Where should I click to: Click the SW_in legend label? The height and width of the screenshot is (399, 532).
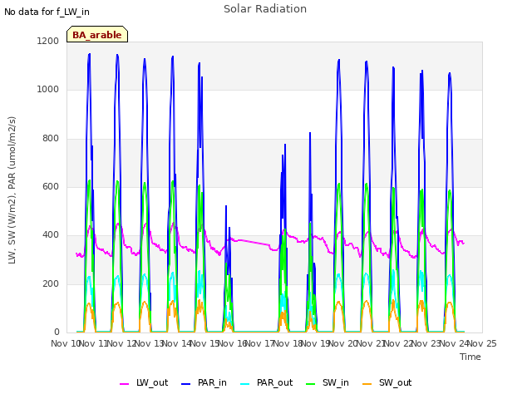336,382
